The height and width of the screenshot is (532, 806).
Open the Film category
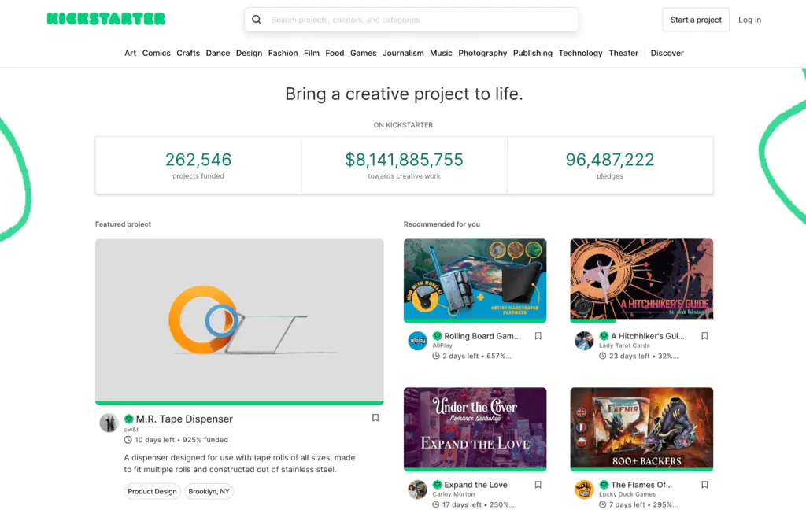312,53
